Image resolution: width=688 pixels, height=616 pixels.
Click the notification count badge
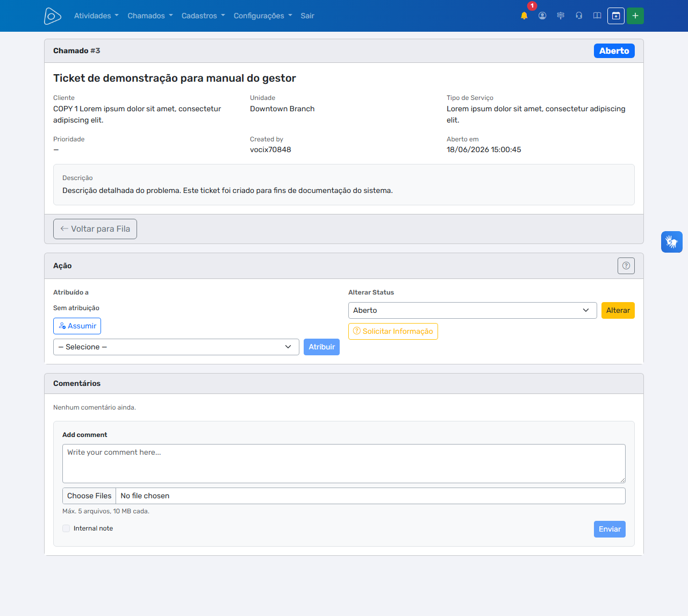pos(532,6)
